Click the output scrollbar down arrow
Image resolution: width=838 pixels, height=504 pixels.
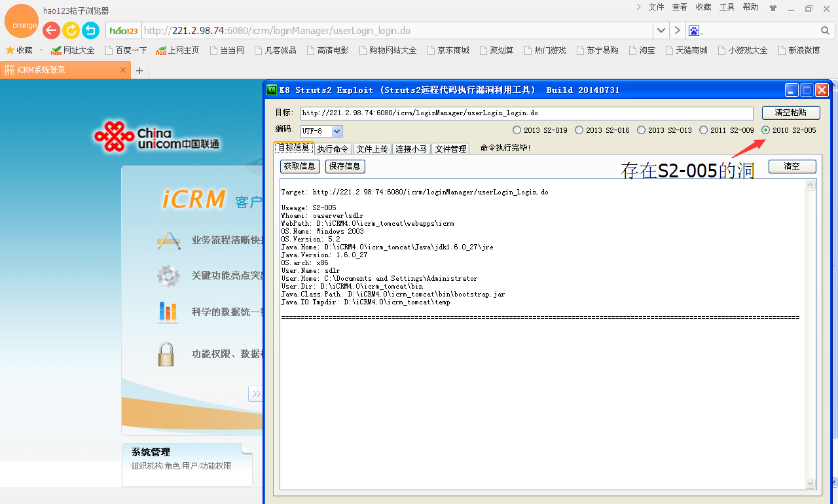click(x=811, y=483)
